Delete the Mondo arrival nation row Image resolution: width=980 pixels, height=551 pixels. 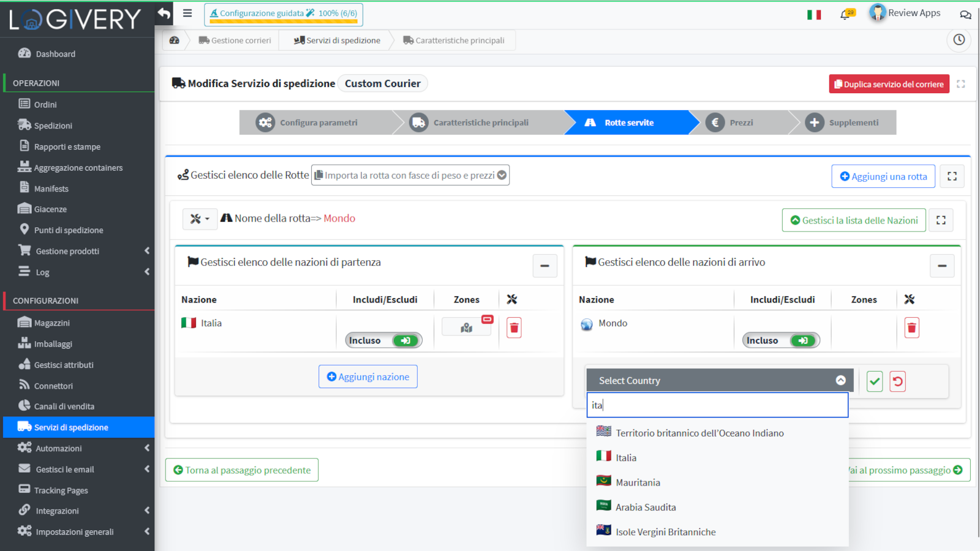(912, 328)
